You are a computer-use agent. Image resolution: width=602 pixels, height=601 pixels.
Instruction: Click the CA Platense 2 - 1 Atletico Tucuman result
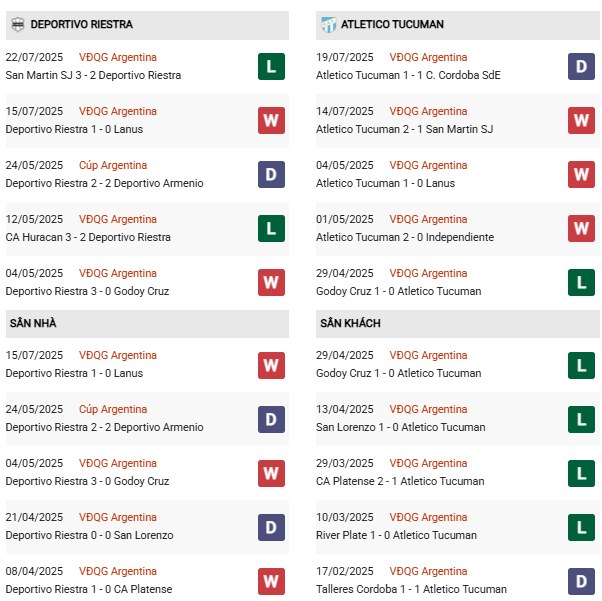[399, 481]
